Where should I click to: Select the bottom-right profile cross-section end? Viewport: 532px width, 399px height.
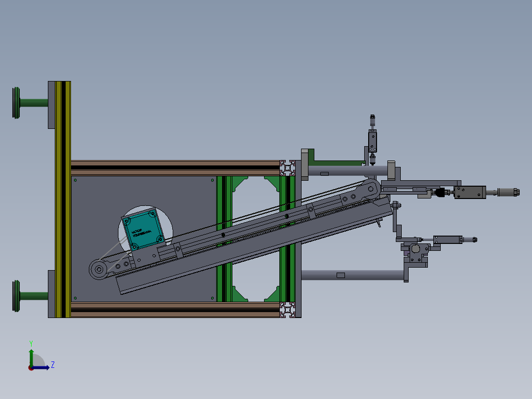click(x=288, y=310)
